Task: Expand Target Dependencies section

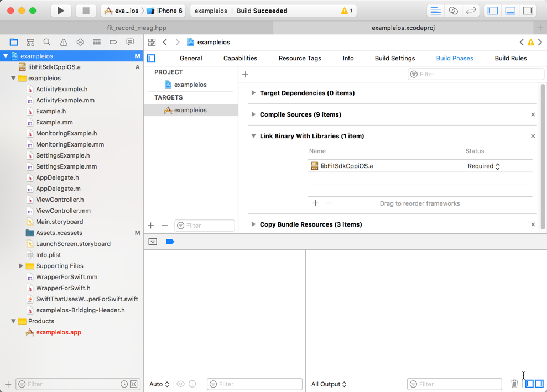Action: coord(253,93)
